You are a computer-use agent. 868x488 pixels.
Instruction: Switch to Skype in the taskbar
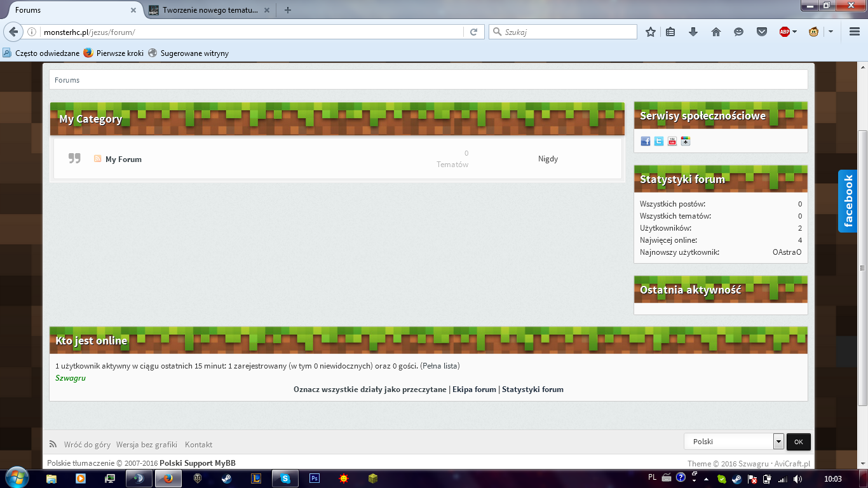click(285, 478)
